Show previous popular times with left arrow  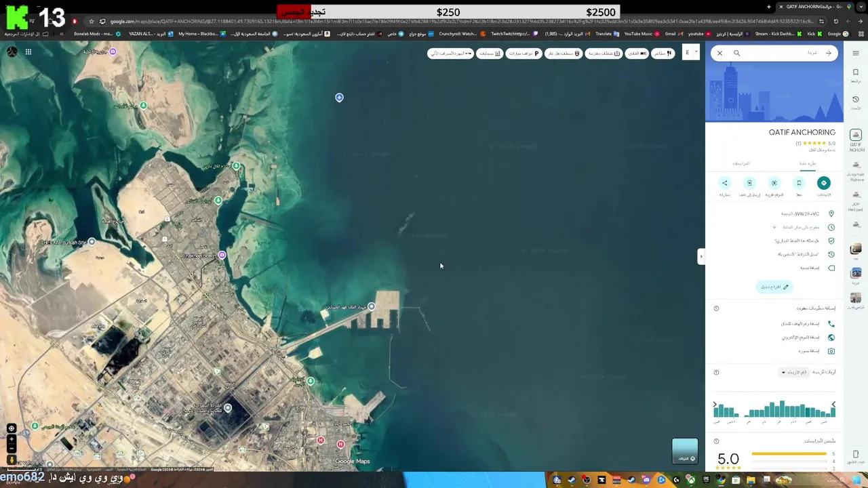[x=715, y=405]
